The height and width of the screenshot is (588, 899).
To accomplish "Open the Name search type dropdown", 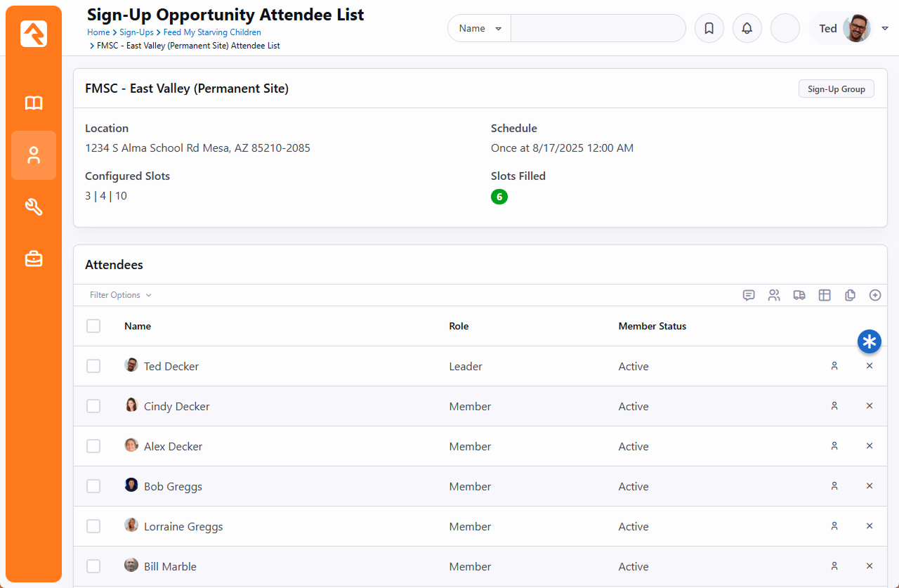I will (x=480, y=28).
